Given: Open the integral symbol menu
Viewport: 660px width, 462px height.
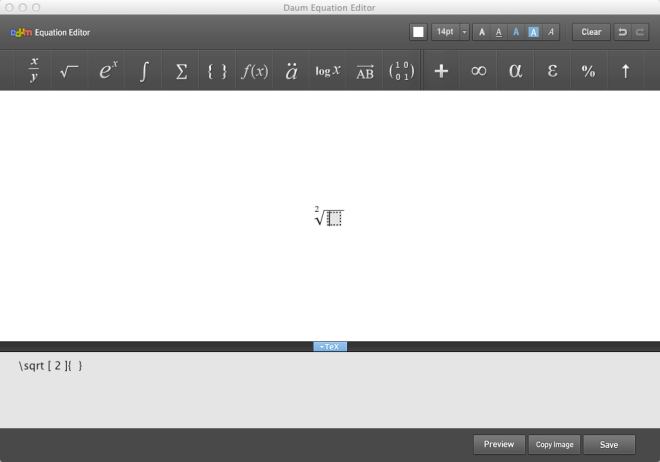Looking at the screenshot, I should (144, 70).
